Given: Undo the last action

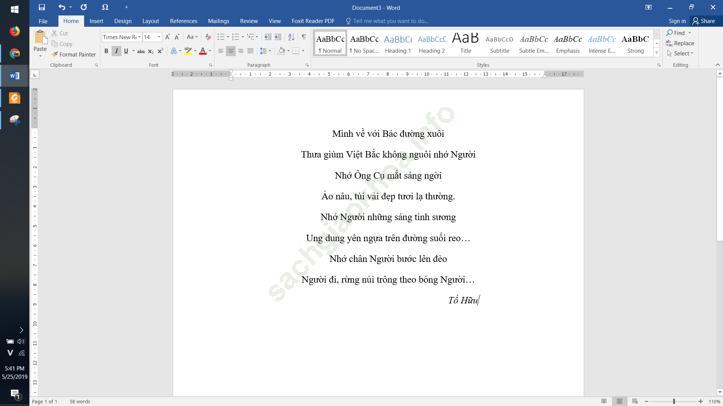Looking at the screenshot, I should point(62,7).
